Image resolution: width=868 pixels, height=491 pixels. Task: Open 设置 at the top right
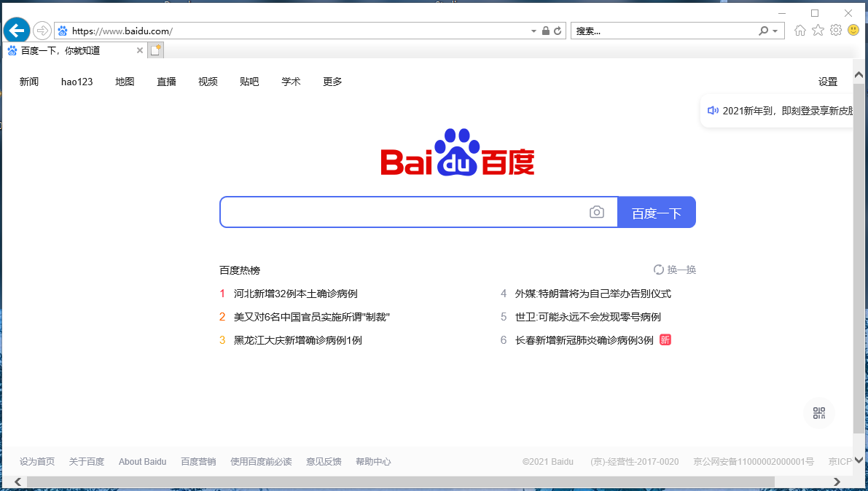[828, 82]
